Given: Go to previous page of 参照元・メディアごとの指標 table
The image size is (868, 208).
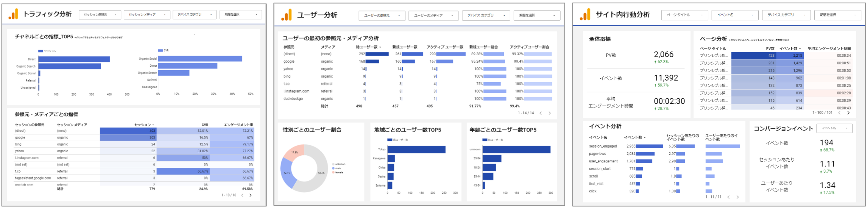Looking at the screenshot, I should point(242,195).
